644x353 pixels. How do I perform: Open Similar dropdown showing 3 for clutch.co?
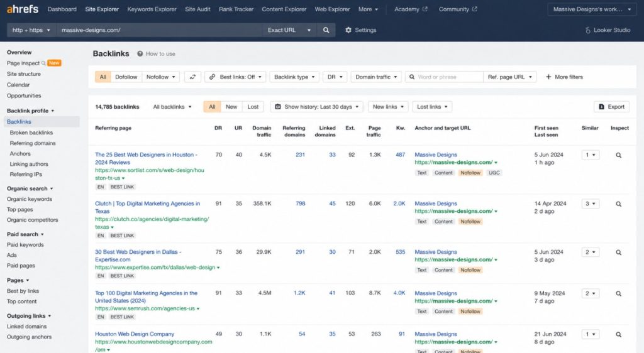590,204
